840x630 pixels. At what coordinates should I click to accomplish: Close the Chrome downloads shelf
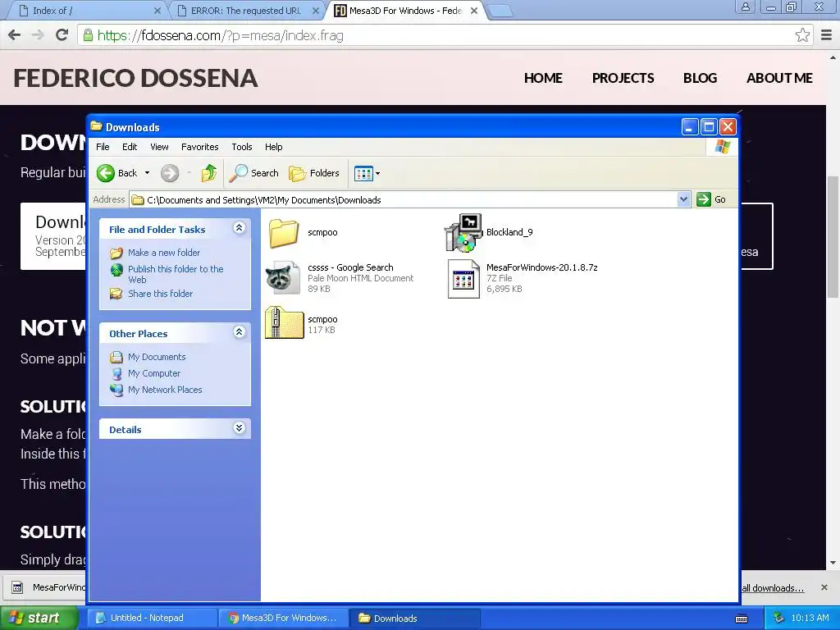click(x=824, y=587)
